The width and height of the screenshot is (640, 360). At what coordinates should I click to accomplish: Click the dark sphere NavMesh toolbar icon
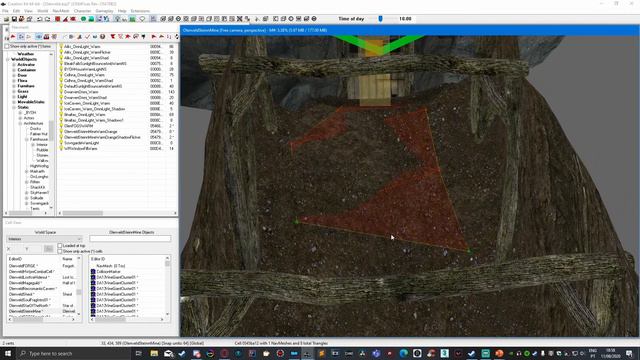[x=102, y=37]
